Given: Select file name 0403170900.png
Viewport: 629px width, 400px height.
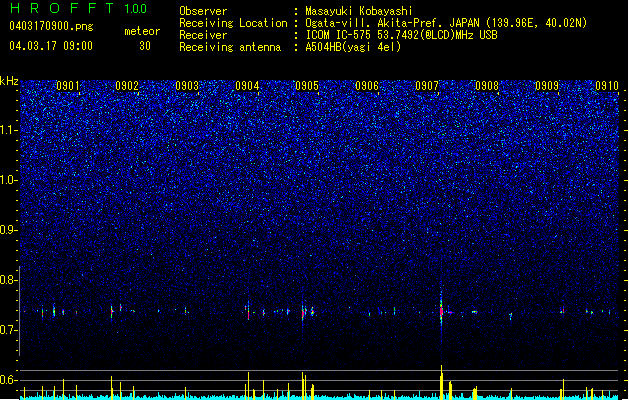Looking at the screenshot, I should [x=51, y=26].
